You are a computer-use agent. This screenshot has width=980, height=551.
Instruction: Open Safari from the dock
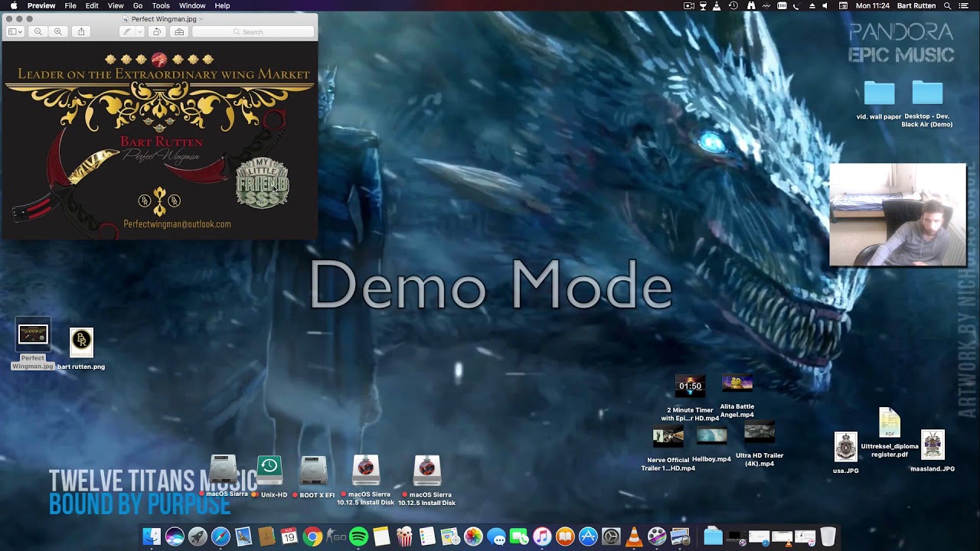coord(220,537)
